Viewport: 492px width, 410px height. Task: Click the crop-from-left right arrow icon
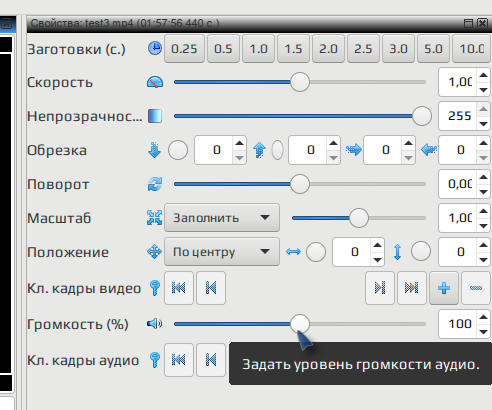pos(354,150)
